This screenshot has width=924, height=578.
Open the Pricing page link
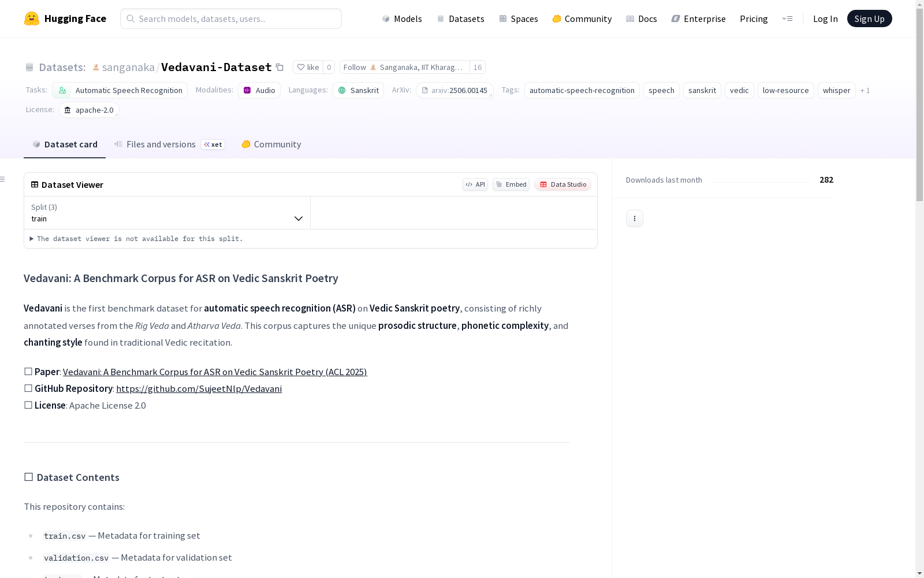pos(754,18)
